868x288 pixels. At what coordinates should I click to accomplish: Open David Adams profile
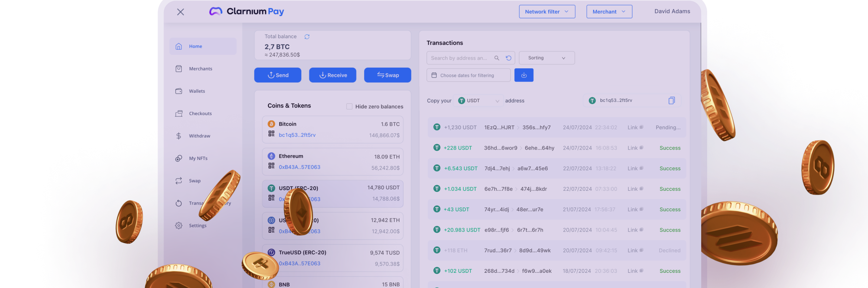click(672, 11)
